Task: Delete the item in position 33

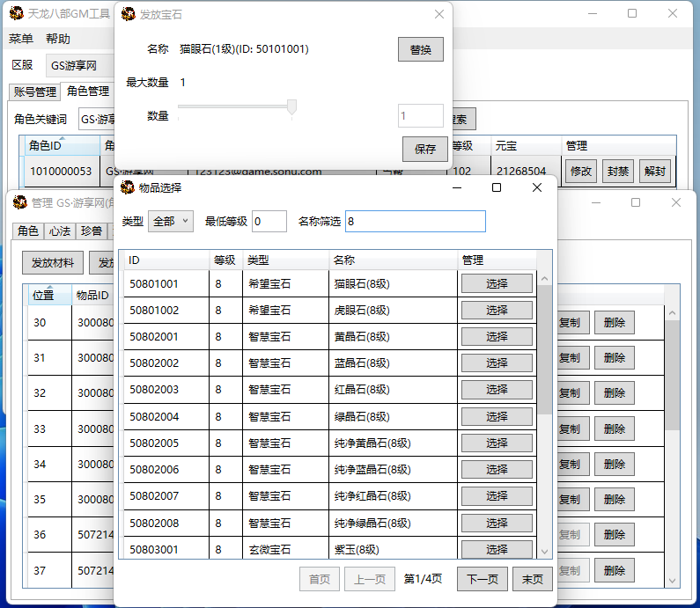Action: pos(614,429)
